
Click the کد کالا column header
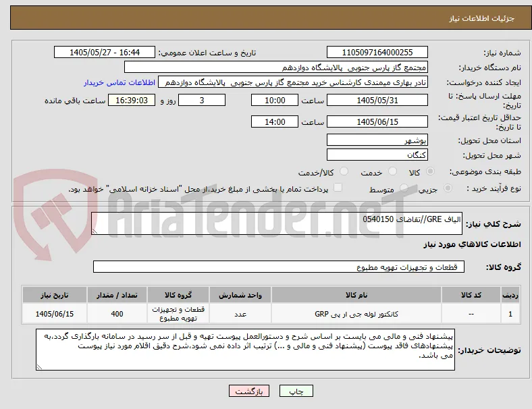(x=471, y=295)
